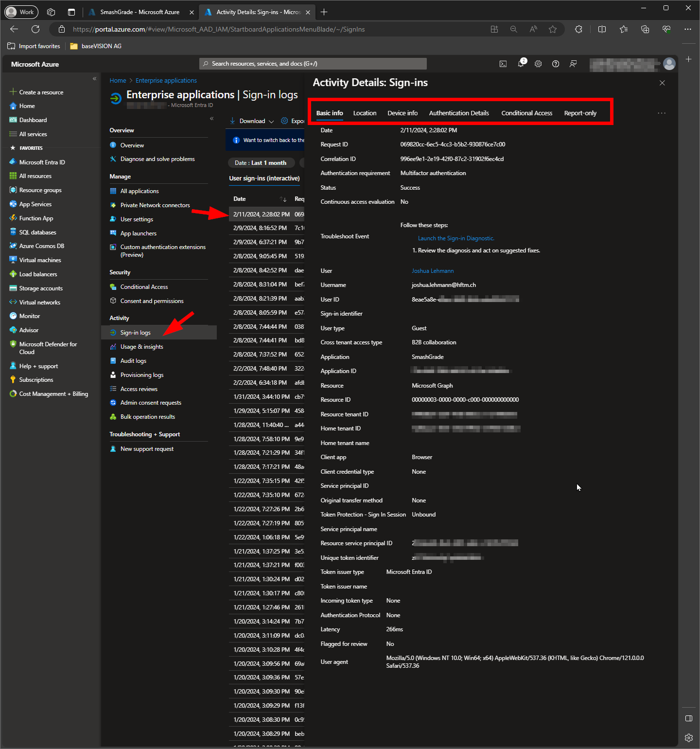This screenshot has height=749, width=700.
Task: Open Resource groups in favorites
Action: click(35, 190)
